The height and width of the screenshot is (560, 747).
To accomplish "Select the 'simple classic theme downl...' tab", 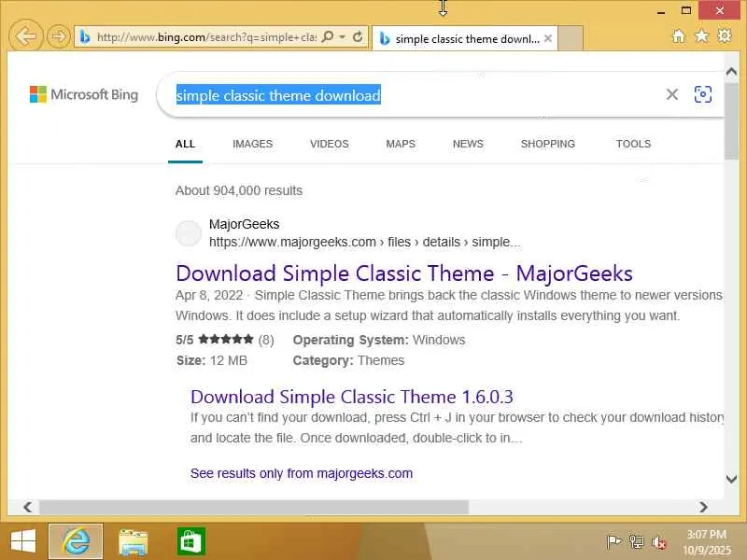I will coord(464,38).
